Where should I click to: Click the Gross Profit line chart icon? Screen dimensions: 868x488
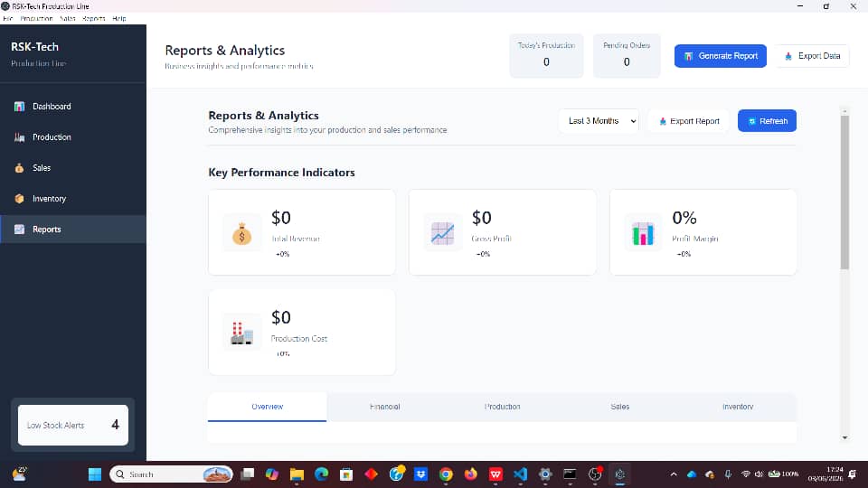point(442,233)
